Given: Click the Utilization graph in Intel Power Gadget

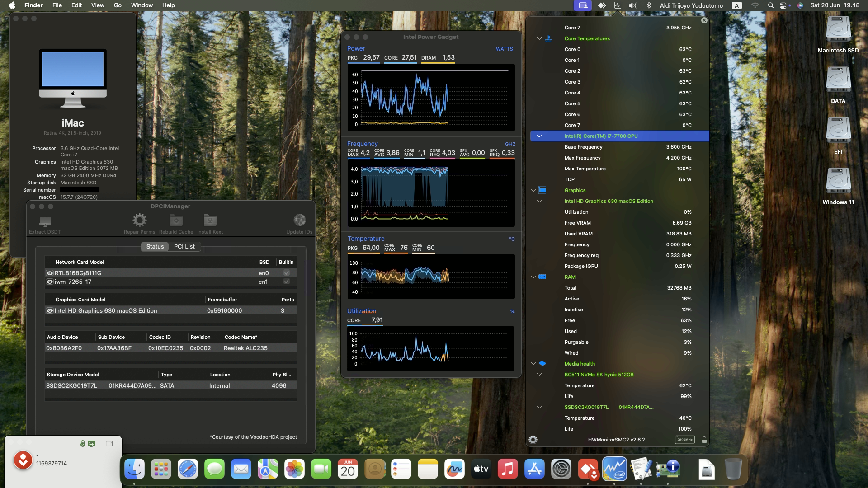Looking at the screenshot, I should (x=431, y=349).
